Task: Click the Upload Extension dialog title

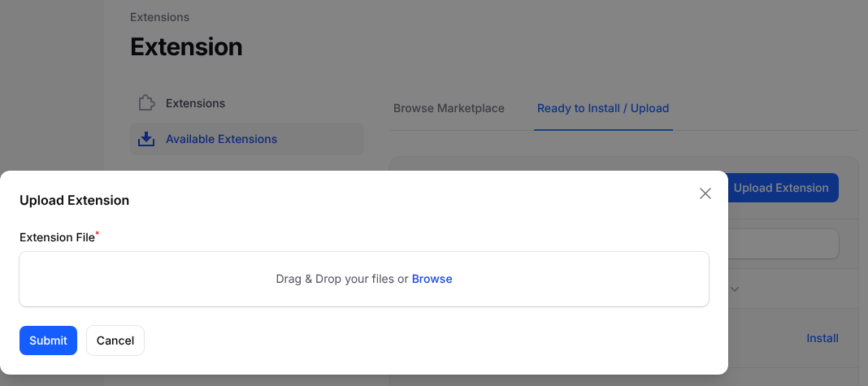Action: [x=74, y=201]
